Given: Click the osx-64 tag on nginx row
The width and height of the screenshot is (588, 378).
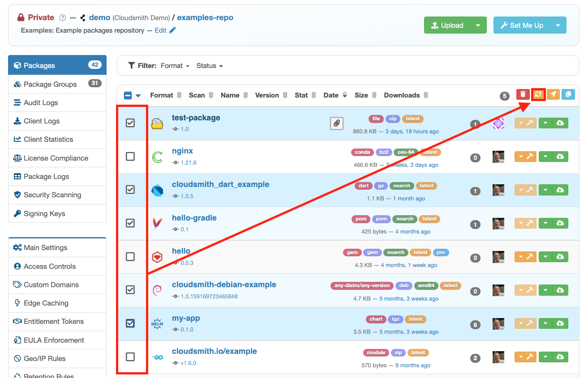Looking at the screenshot, I should click(407, 152).
